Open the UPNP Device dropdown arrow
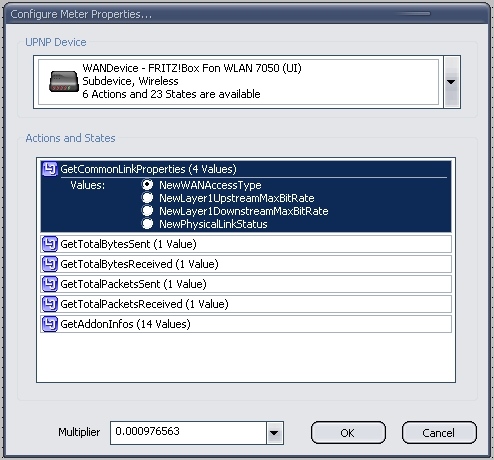The height and width of the screenshot is (460, 494). 452,82
